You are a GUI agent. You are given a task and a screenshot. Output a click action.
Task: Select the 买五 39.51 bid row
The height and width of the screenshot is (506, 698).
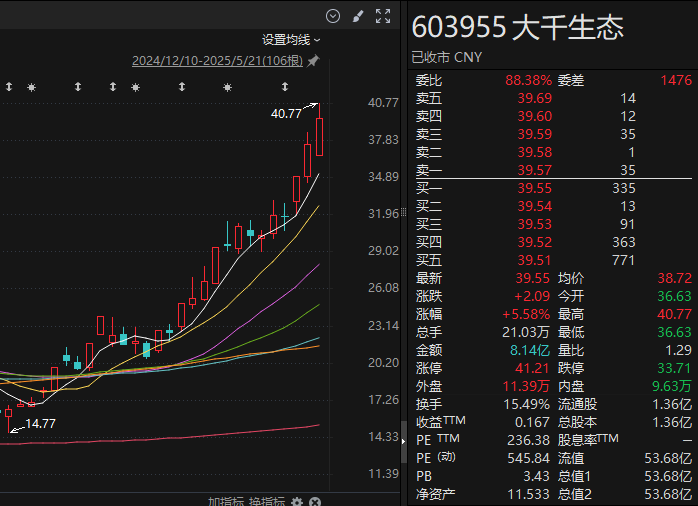coord(553,260)
